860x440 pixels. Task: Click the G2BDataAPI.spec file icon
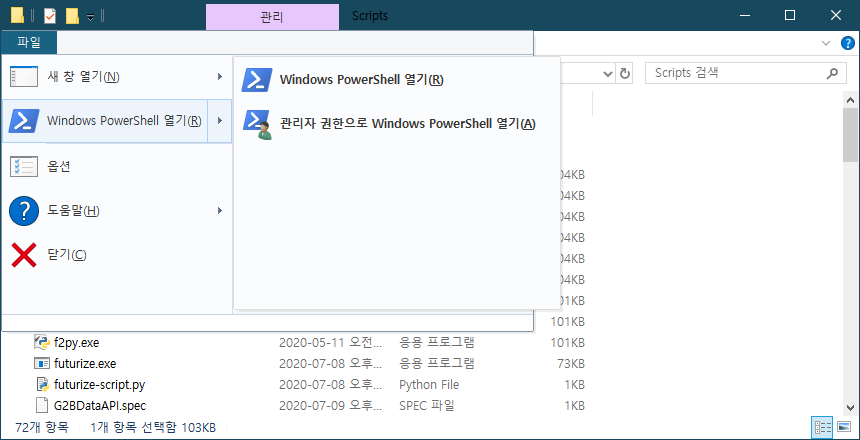[x=42, y=406]
